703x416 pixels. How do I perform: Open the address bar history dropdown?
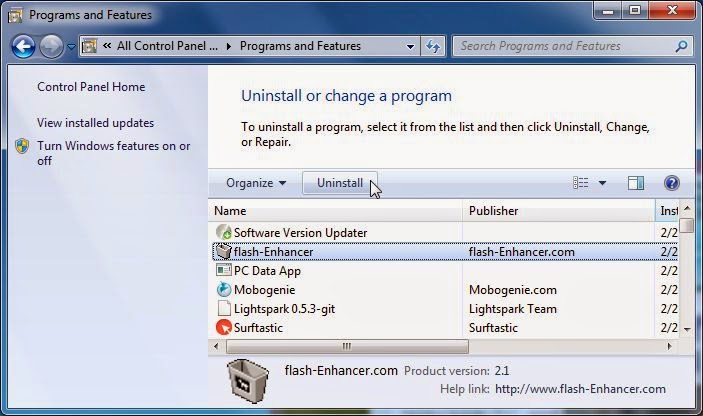(x=410, y=46)
